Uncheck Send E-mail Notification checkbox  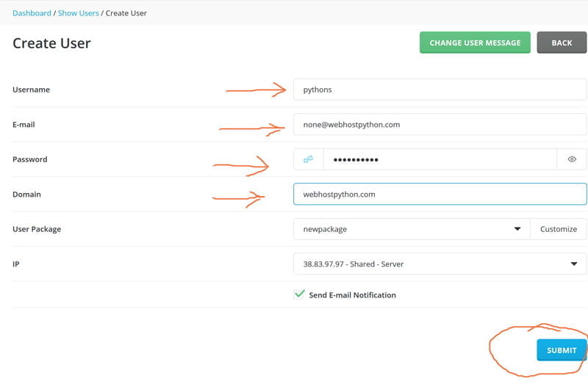click(x=299, y=294)
